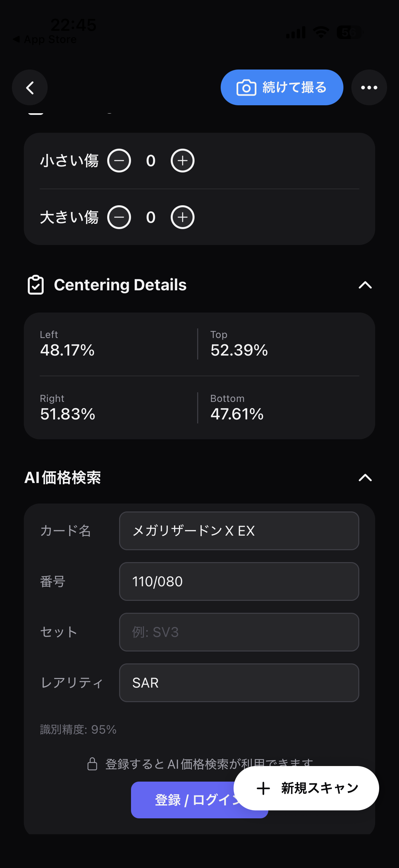Viewport: 399px width, 868px height.
Task: Decrease the 小さい傷 count with minus
Action: (x=119, y=161)
